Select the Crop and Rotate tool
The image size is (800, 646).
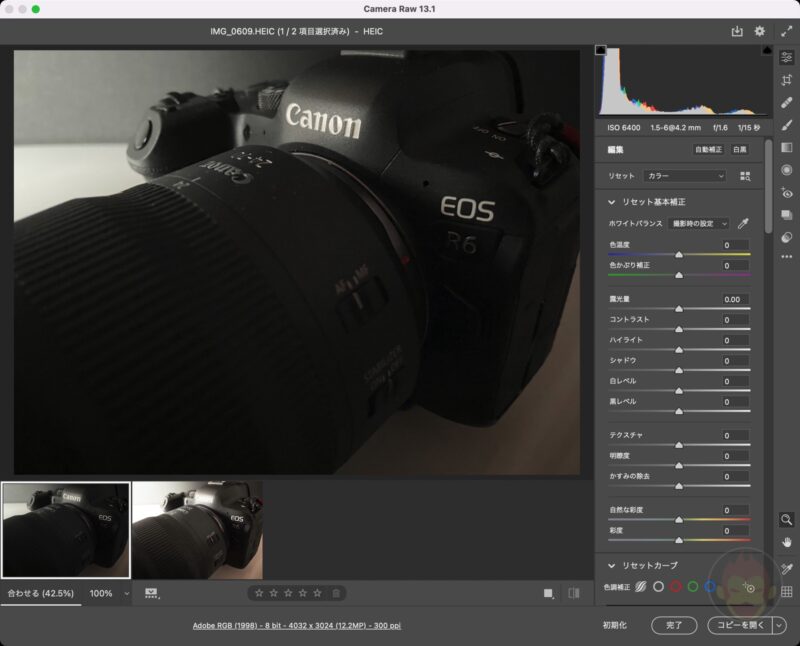pyautogui.click(x=787, y=80)
